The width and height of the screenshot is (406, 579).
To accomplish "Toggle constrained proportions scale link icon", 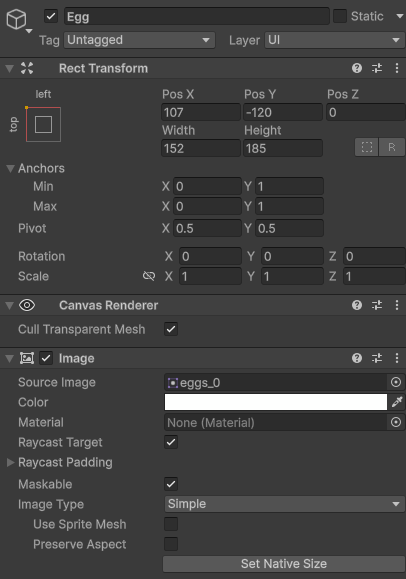I will point(149,276).
